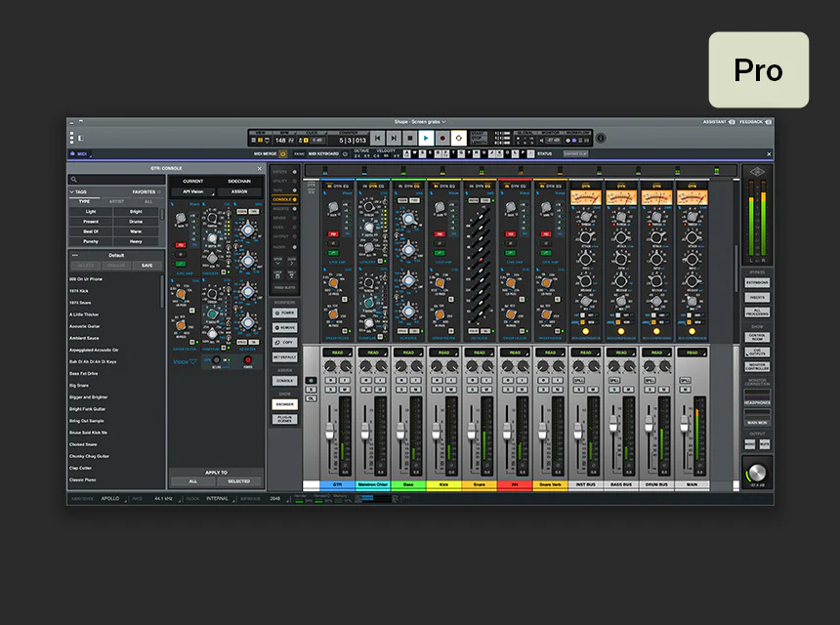Click the Remove modifier button
The height and width of the screenshot is (625, 840).
[x=285, y=327]
